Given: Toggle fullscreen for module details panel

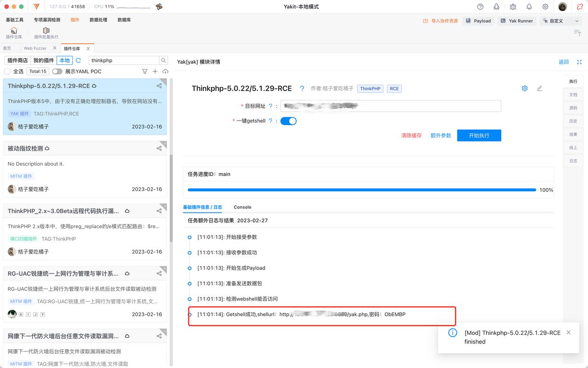Looking at the screenshot, I should [579, 62].
